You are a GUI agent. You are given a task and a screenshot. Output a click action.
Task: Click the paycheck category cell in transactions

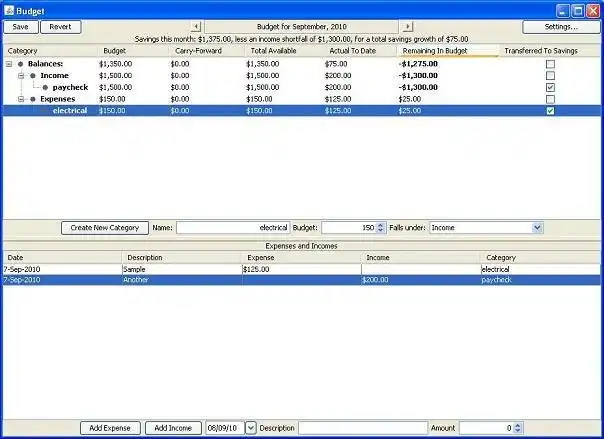pyautogui.click(x=541, y=280)
